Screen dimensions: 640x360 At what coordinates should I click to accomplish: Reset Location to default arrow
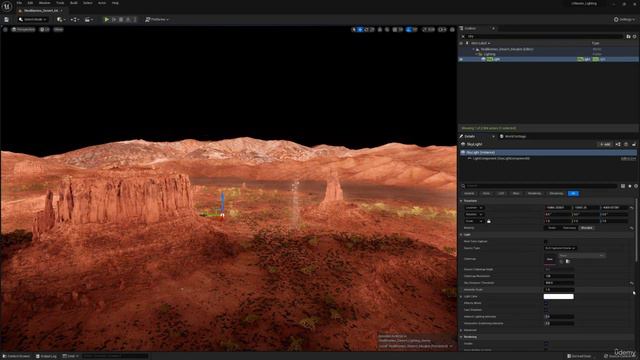pos(631,208)
